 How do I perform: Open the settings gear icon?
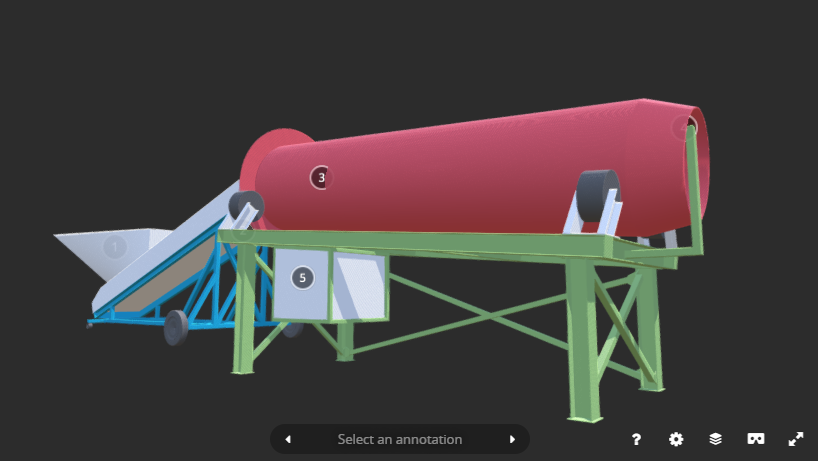pos(676,439)
